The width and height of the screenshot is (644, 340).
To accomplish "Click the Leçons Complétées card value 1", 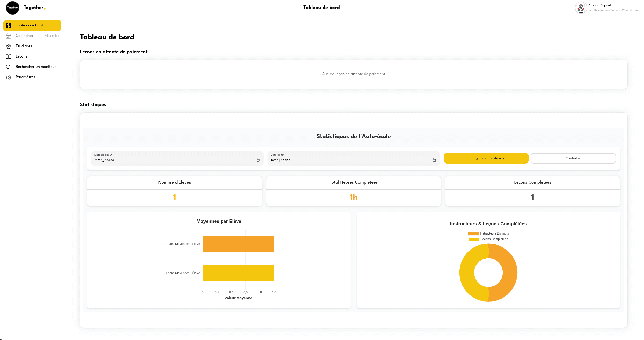I will tap(532, 197).
